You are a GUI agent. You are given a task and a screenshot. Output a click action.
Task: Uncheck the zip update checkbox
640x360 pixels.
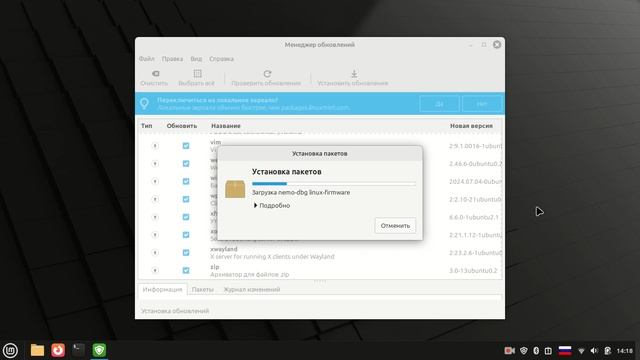click(x=186, y=270)
